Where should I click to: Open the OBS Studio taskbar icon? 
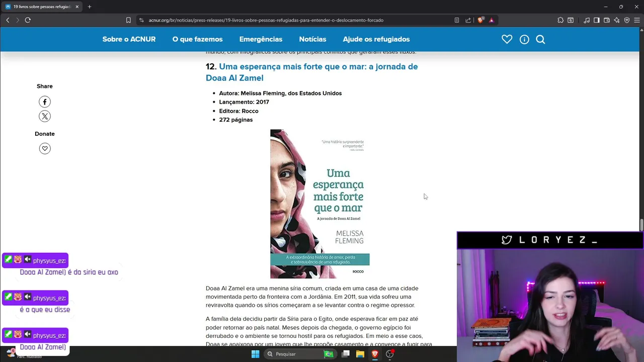pyautogui.click(x=389, y=354)
